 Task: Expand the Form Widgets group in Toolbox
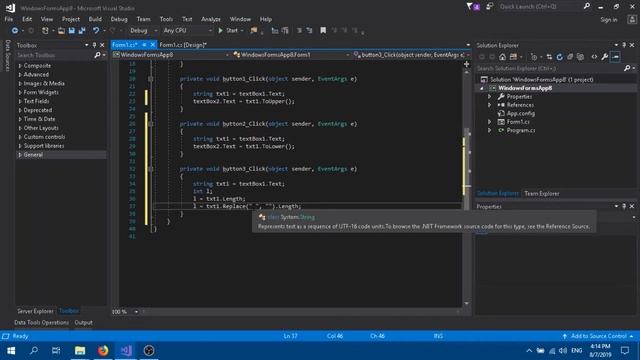[20, 93]
